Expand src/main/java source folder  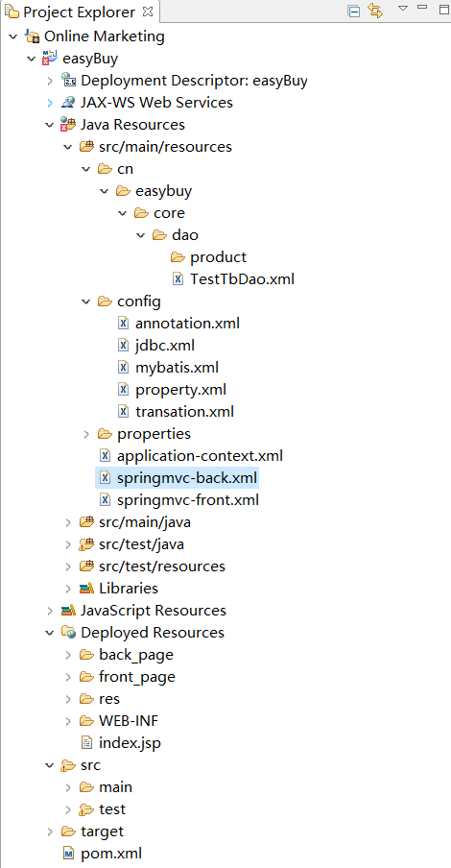(68, 522)
